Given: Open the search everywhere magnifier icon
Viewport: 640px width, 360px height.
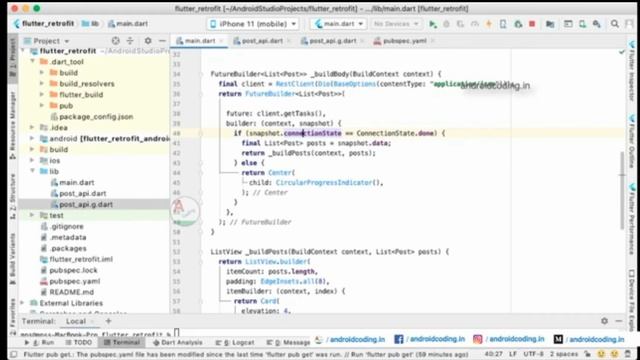Looking at the screenshot, I should coord(615,24).
